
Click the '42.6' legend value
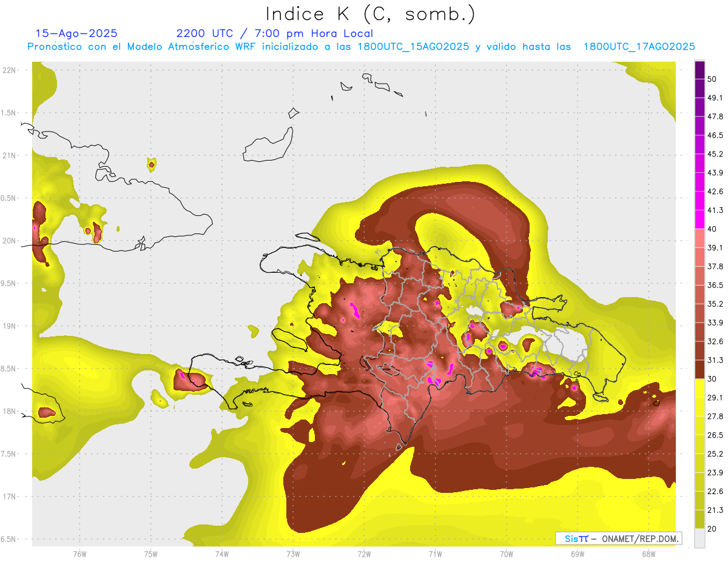[x=715, y=192]
